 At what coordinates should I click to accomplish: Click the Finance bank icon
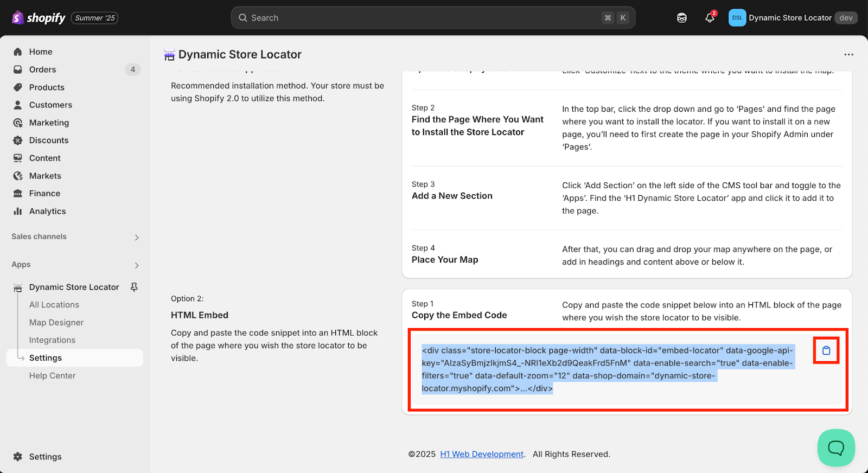[18, 193]
